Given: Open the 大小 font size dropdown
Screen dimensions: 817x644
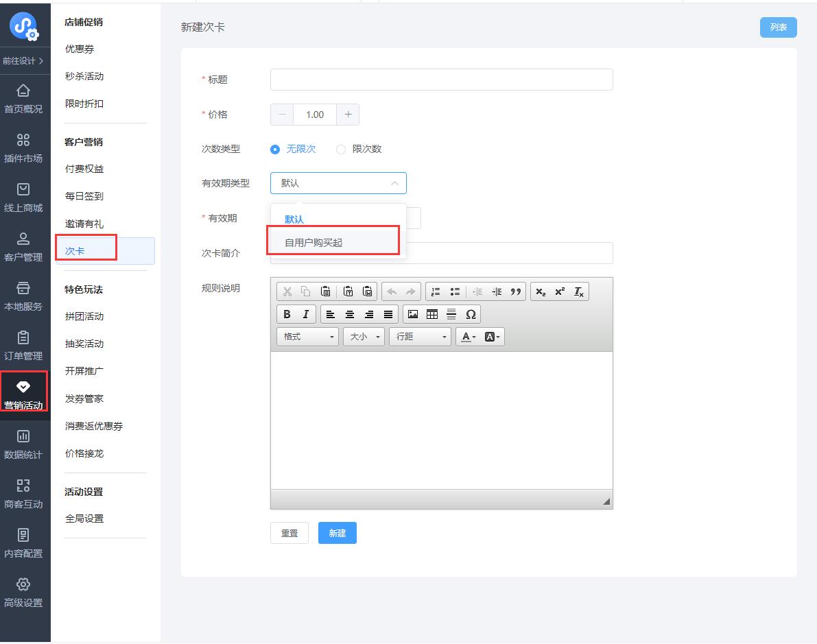Looking at the screenshot, I should coord(364,337).
